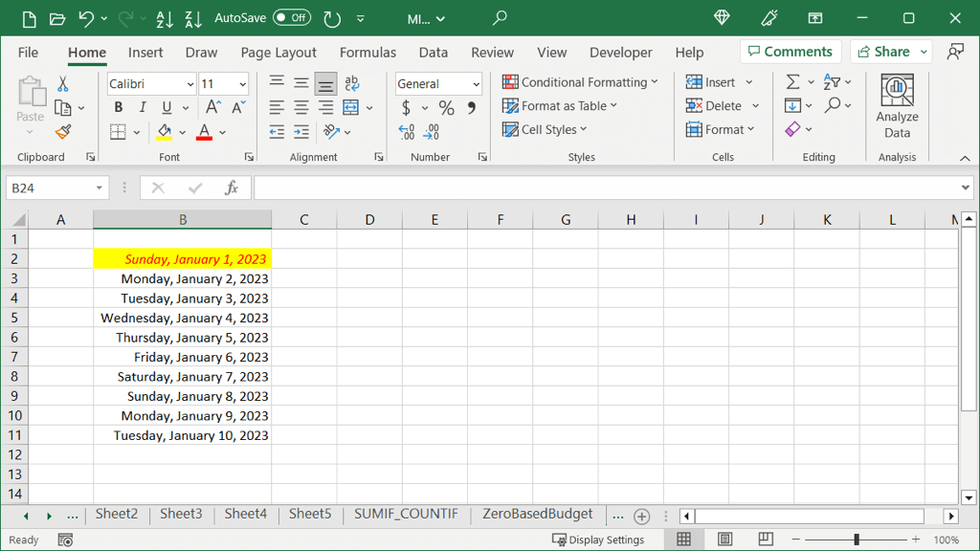
Task: Click the Format Painter brush icon
Action: [x=63, y=132]
